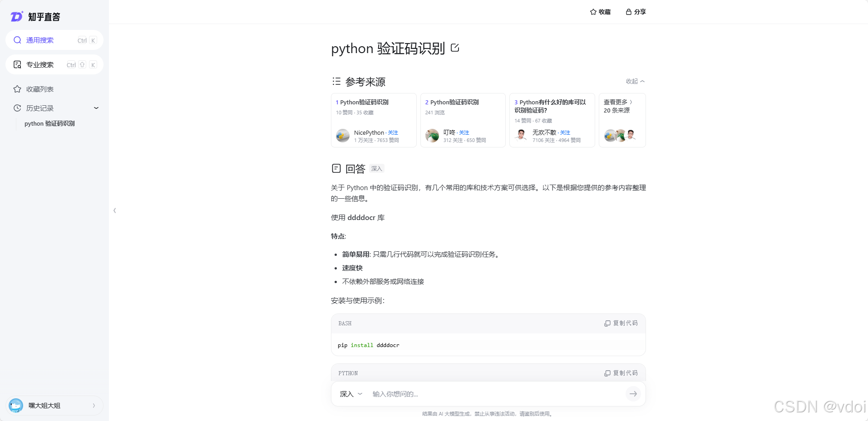
Task: Select history item python 验证码识别
Action: 49,123
